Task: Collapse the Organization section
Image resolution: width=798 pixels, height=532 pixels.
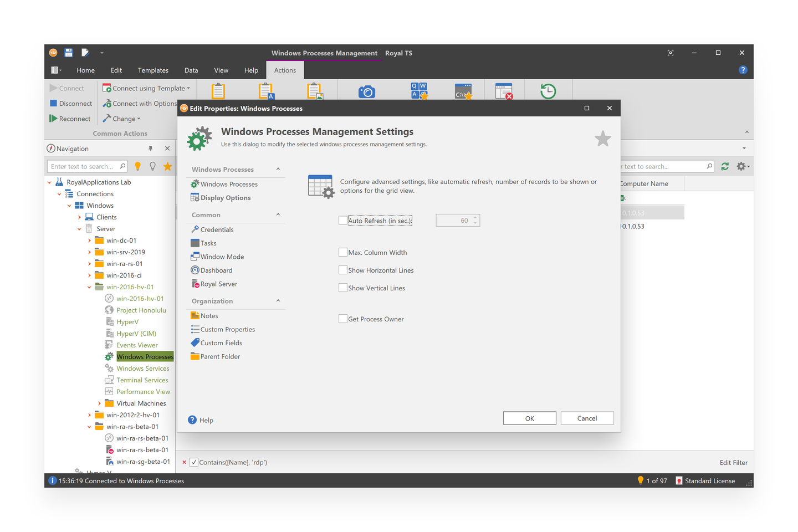Action: coord(278,301)
